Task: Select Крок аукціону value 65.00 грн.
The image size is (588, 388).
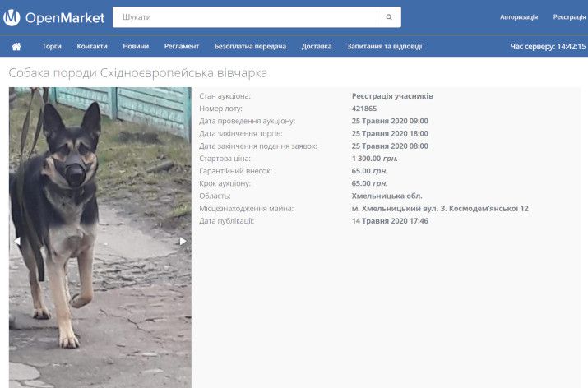Action: pos(369,183)
